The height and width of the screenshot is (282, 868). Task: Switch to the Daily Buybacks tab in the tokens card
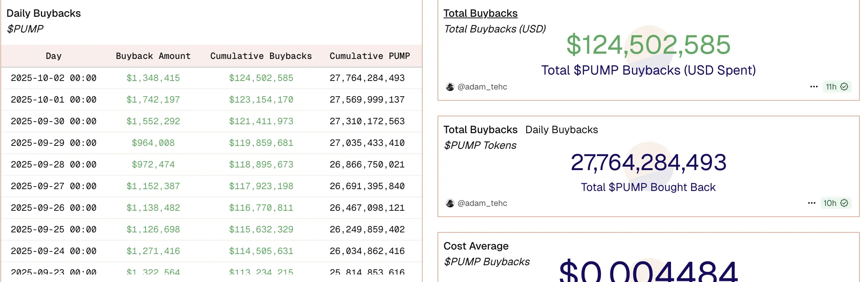(561, 130)
